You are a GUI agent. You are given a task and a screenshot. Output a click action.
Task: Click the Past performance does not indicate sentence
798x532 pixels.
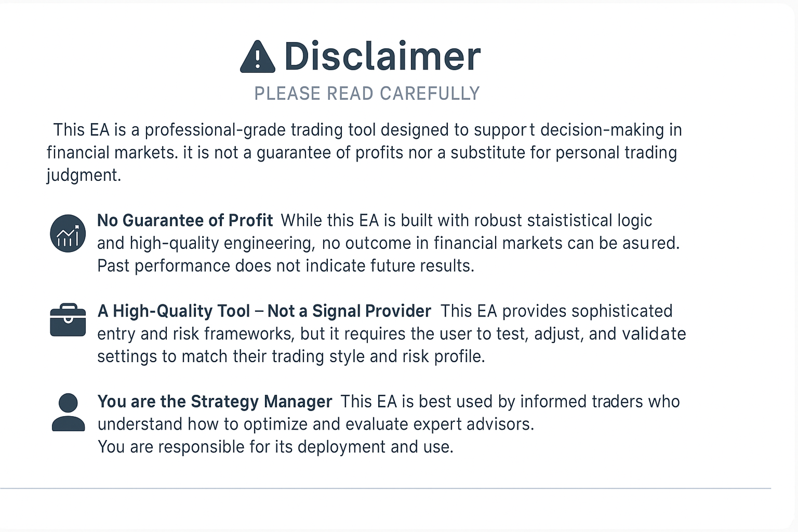click(x=286, y=265)
